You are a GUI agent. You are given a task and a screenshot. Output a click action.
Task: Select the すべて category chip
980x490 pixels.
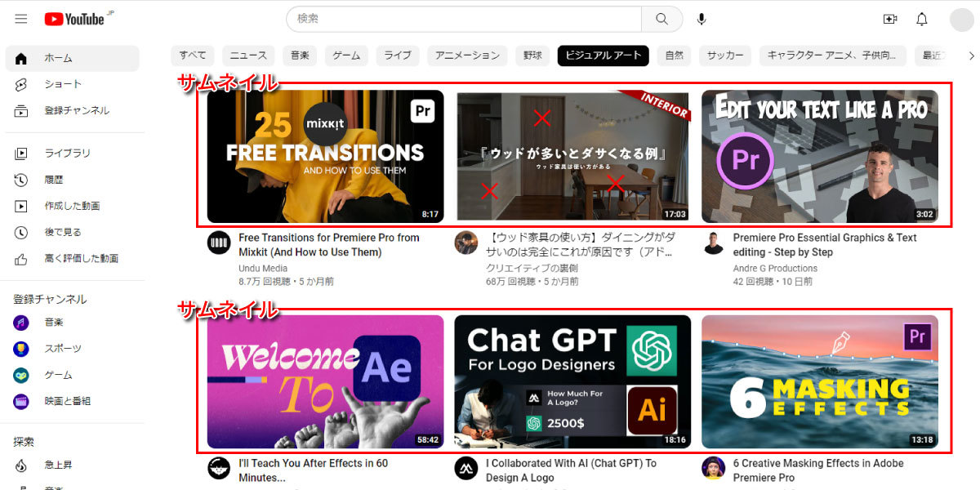coord(193,56)
